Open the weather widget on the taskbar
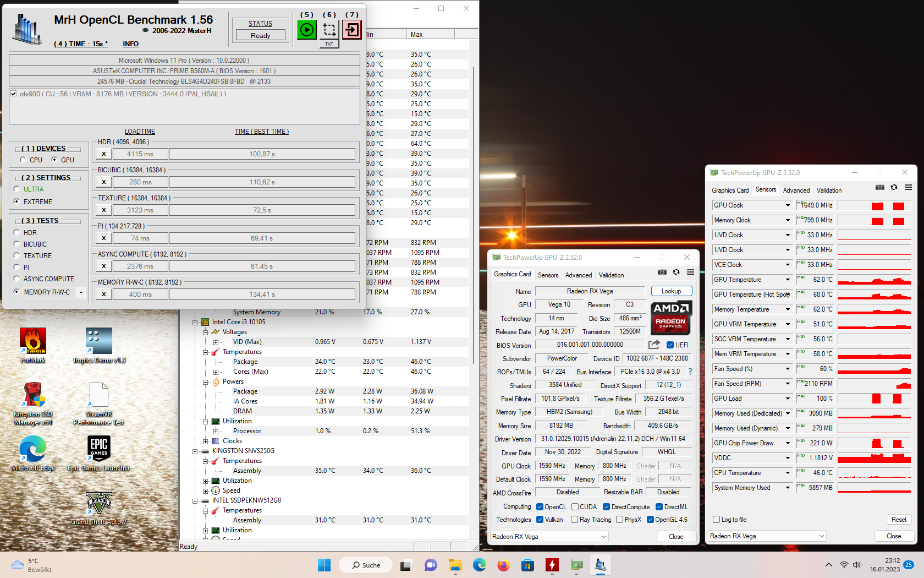Screen dimensions: 924x578 click(x=32, y=565)
